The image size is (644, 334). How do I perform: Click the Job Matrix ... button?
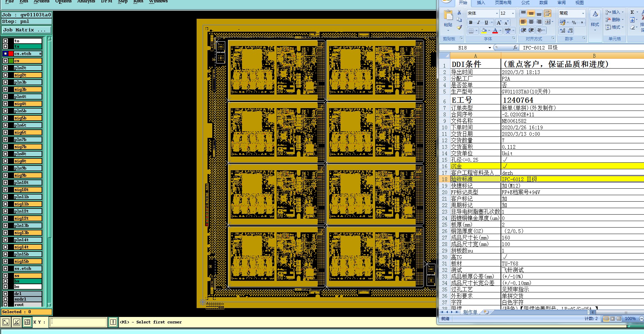tap(27, 30)
